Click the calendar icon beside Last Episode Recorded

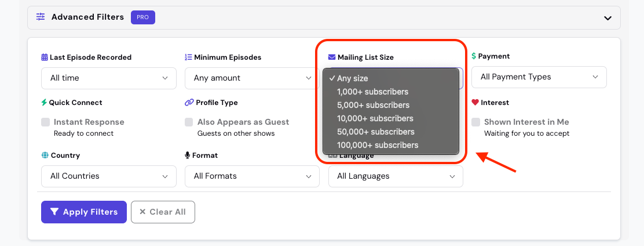45,57
